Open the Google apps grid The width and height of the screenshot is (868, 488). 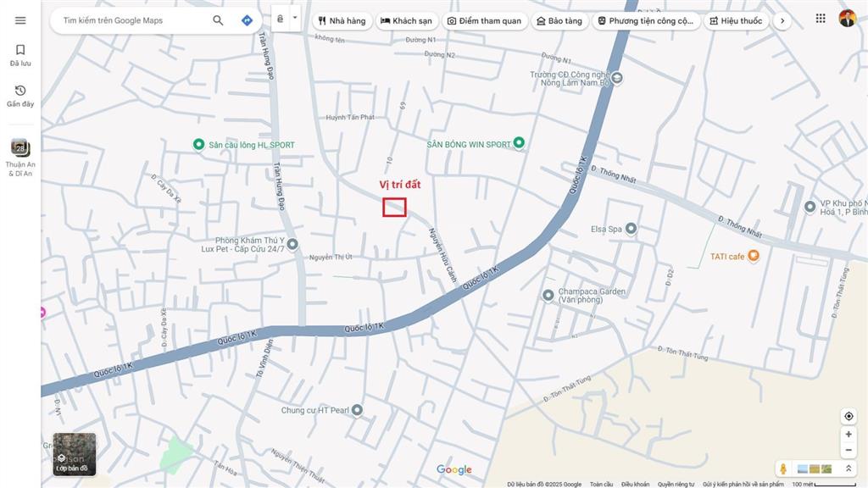[x=821, y=19]
